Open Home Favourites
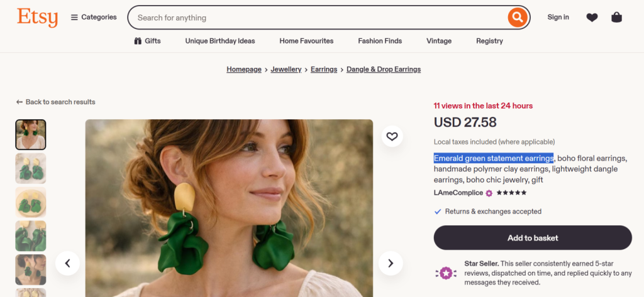Viewport: 644px width, 297px height. pyautogui.click(x=306, y=41)
